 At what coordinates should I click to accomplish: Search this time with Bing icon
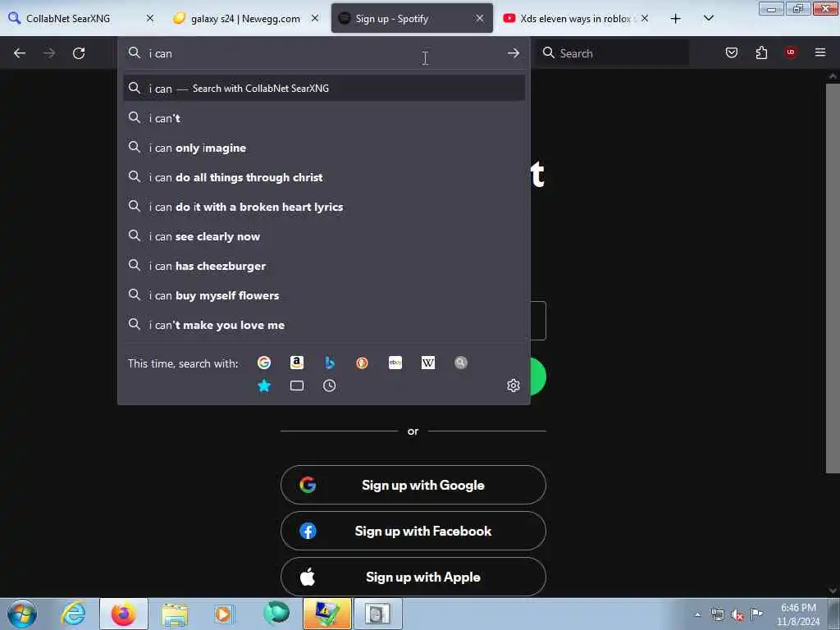330,363
